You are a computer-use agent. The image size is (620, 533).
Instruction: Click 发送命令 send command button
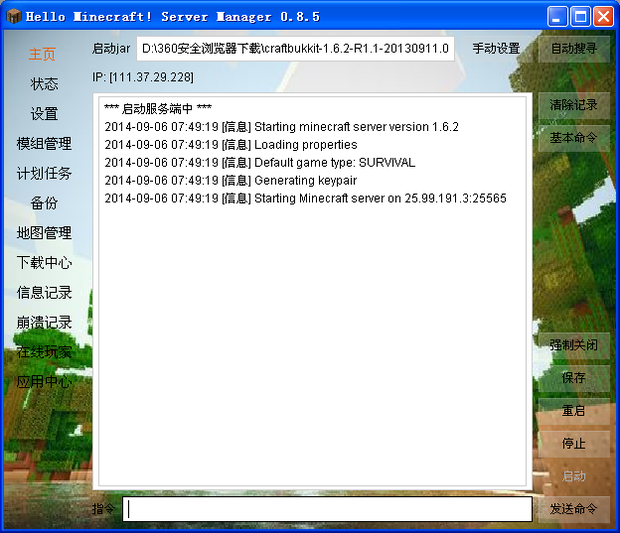[574, 509]
